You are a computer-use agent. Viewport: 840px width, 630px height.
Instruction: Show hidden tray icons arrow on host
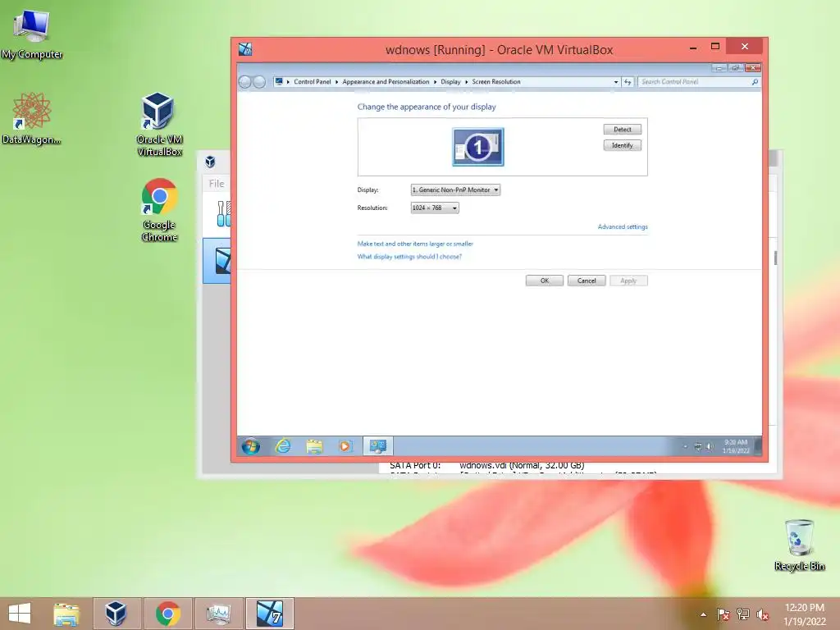703,614
